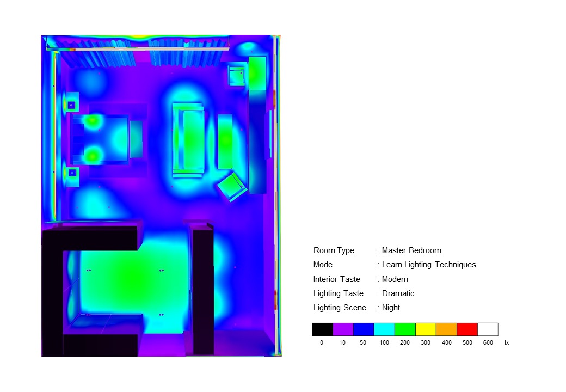Viewport: 566px width, 392px height.
Task: Click the 'Room Type' label
Action: (334, 250)
